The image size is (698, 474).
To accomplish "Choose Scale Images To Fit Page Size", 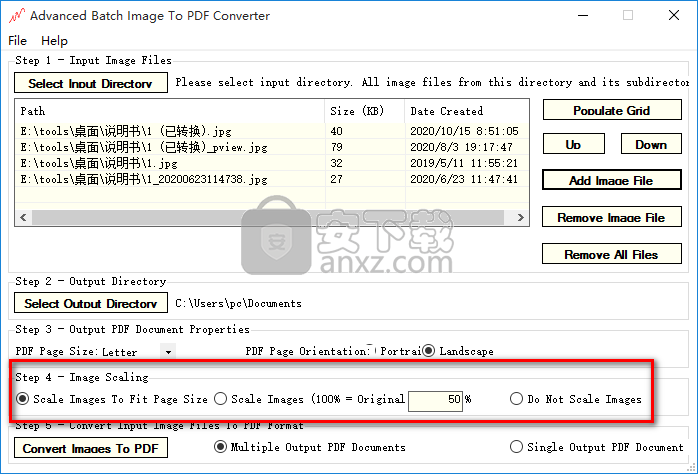I will point(23,399).
